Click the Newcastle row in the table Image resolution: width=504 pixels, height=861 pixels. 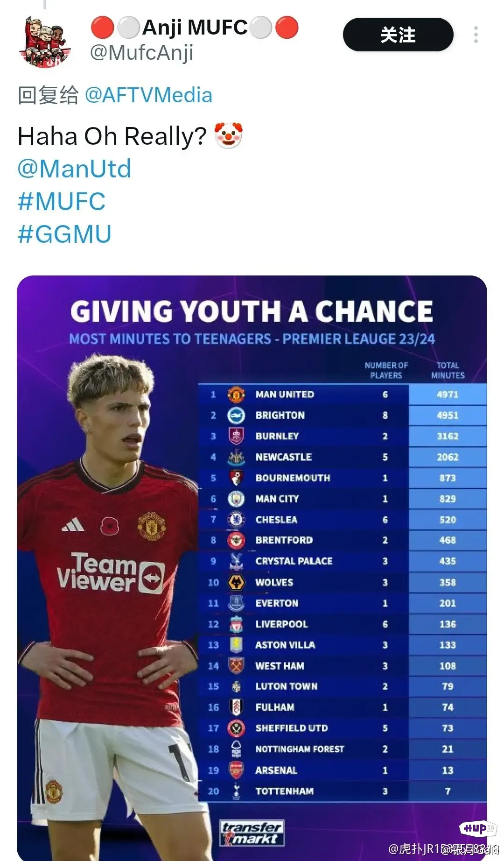click(x=343, y=457)
